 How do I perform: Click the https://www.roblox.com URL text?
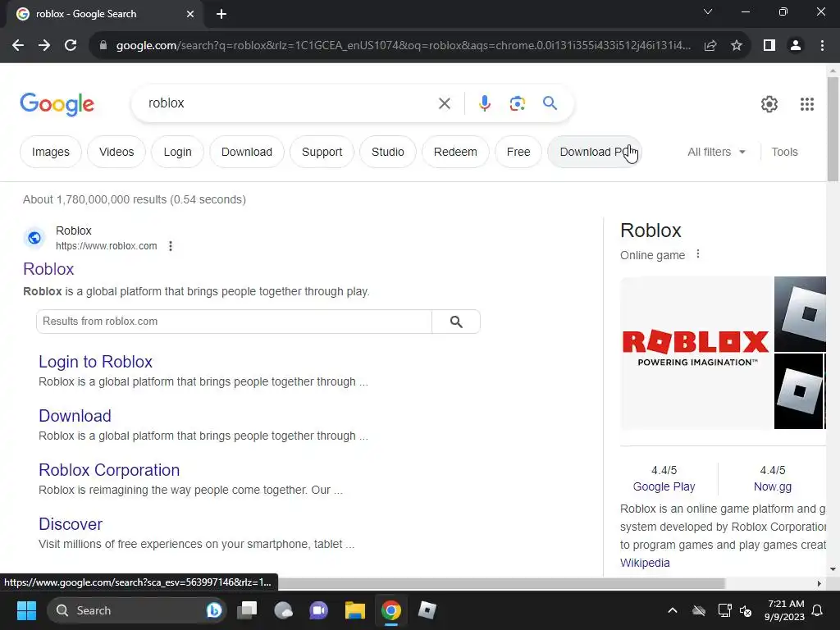[107, 246]
